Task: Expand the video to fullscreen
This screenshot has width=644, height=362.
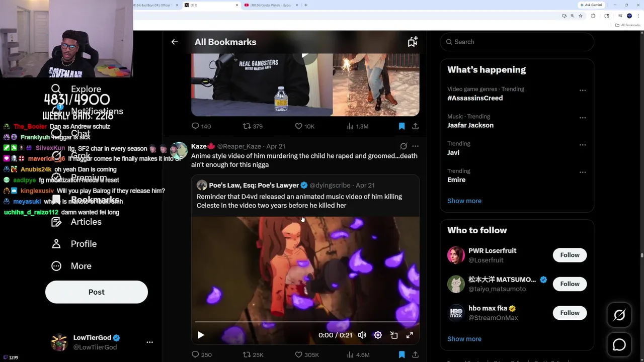Action: 410,335
